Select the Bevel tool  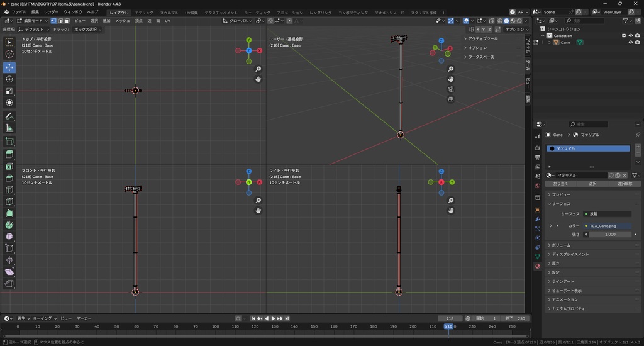click(9, 178)
